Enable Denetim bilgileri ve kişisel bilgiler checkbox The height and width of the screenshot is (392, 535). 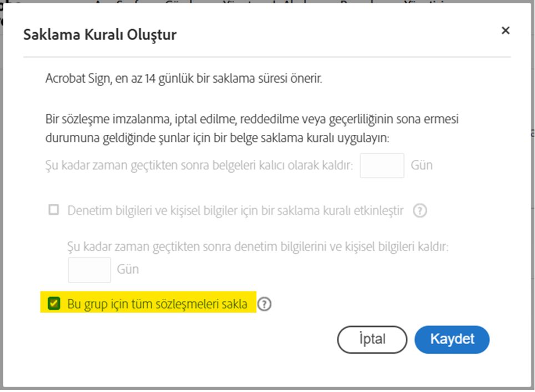pyautogui.click(x=54, y=210)
